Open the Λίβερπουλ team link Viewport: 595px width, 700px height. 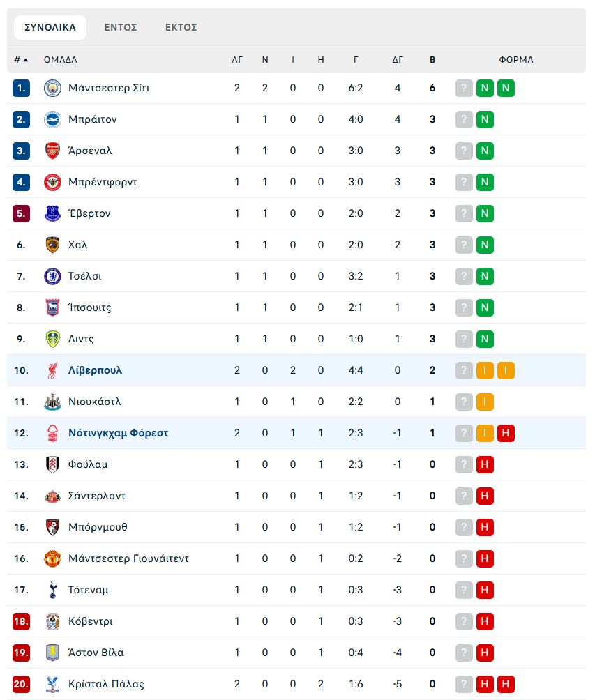tap(95, 370)
